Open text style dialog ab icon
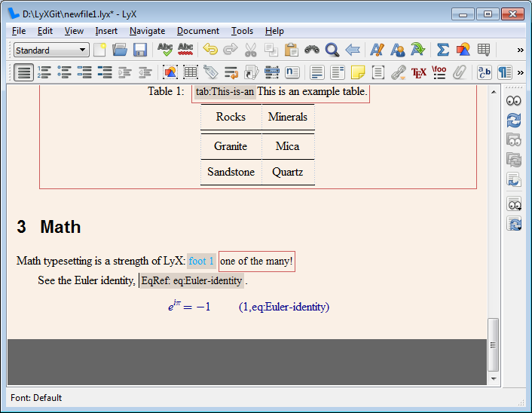 pyautogui.click(x=485, y=72)
